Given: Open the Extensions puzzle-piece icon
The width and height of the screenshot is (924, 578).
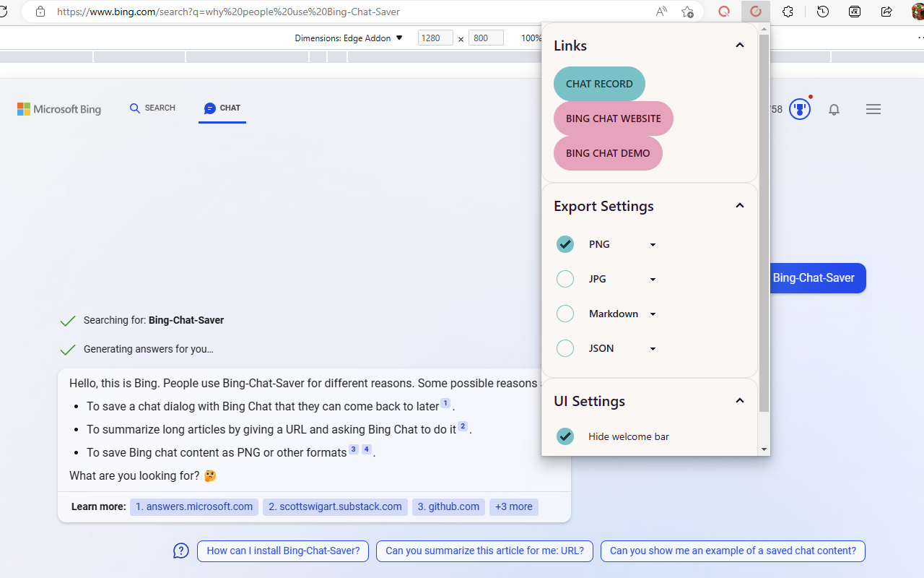Looking at the screenshot, I should pyautogui.click(x=788, y=12).
